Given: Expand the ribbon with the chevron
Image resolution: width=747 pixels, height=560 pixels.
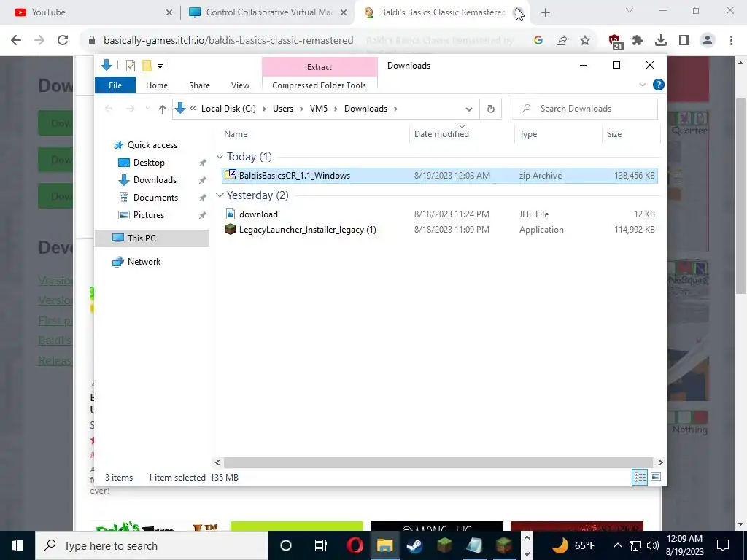Looking at the screenshot, I should pyautogui.click(x=642, y=85).
